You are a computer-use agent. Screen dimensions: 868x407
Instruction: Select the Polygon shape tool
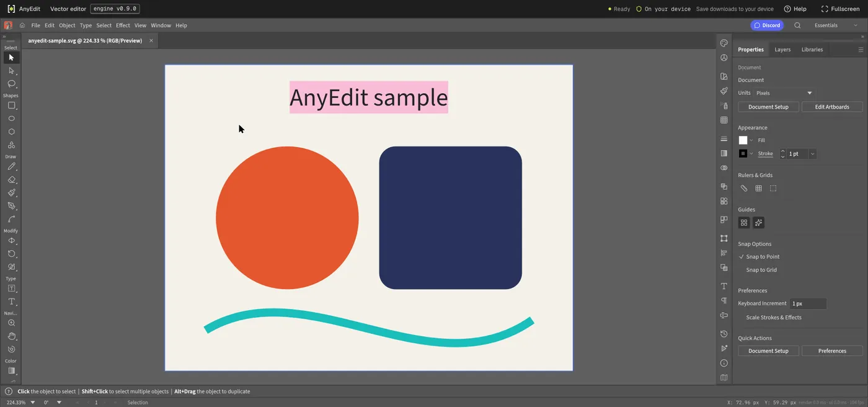tap(11, 132)
